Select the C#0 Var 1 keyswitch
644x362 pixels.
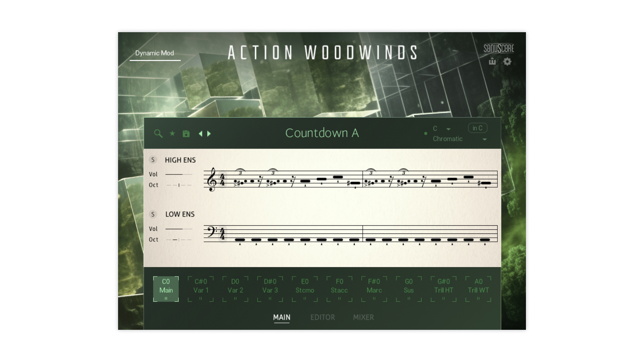pos(201,289)
